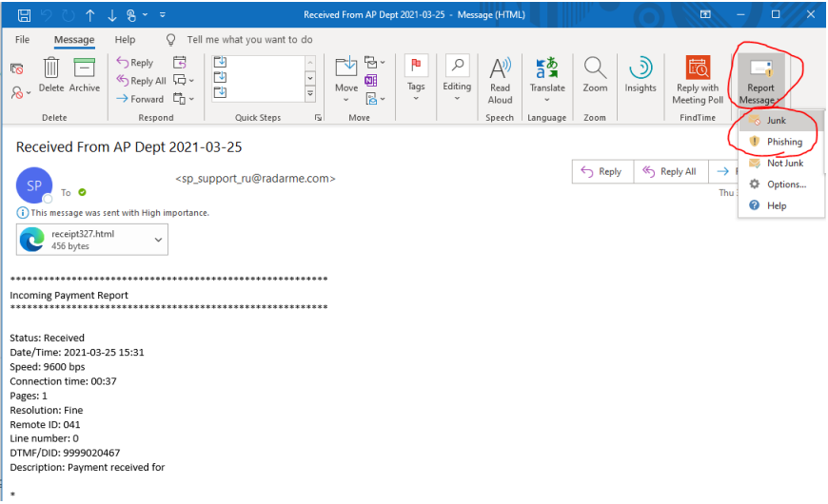Open the File tab
Screen dimensions: 828x504
[x=22, y=40]
